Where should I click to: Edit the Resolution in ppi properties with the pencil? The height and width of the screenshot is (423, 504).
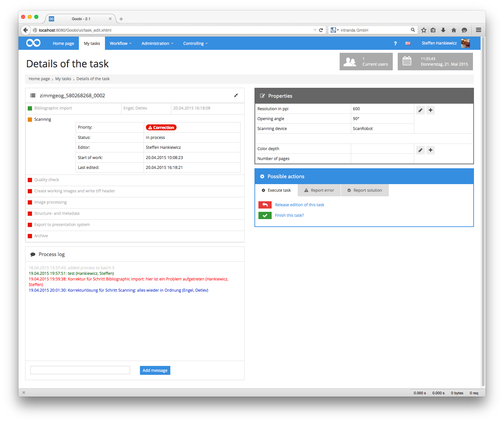(x=420, y=110)
